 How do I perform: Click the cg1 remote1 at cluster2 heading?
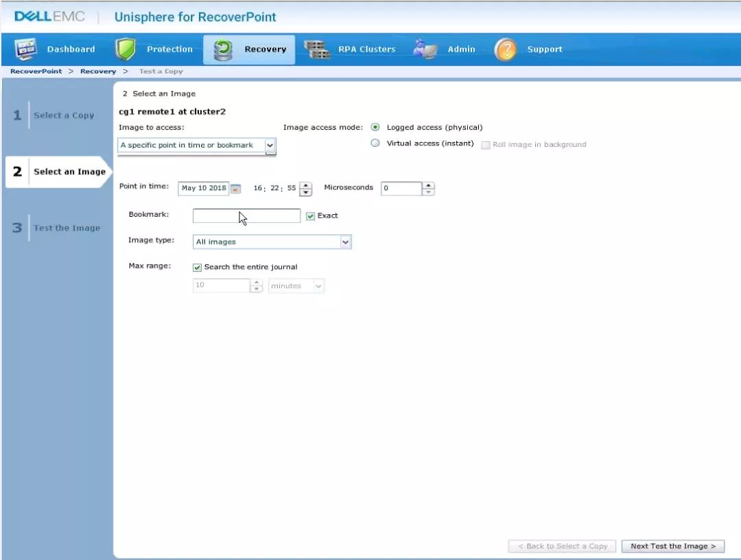172,112
